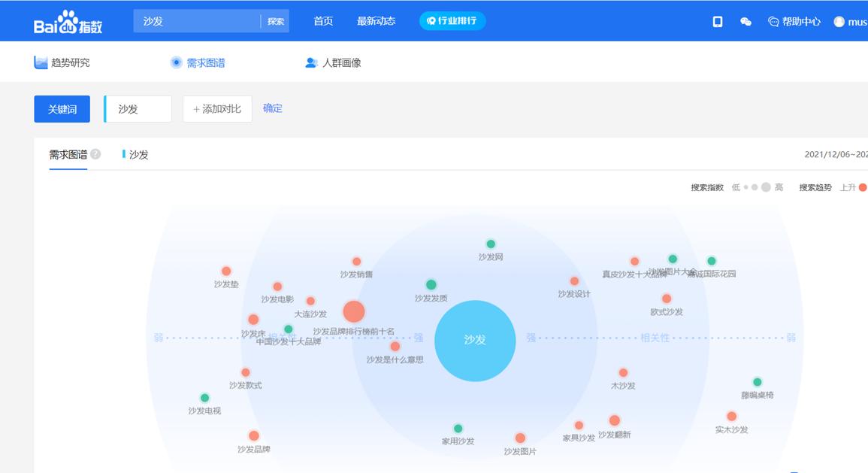Open 行业排行 industry ranking
The width and height of the screenshot is (868, 473).
point(452,20)
